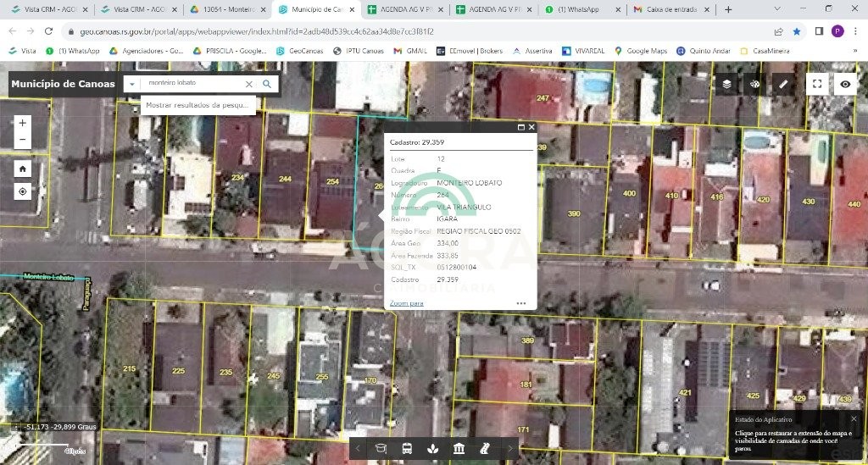Click the SQL_TX value 0512800104
868x465 pixels.
pyautogui.click(x=456, y=268)
